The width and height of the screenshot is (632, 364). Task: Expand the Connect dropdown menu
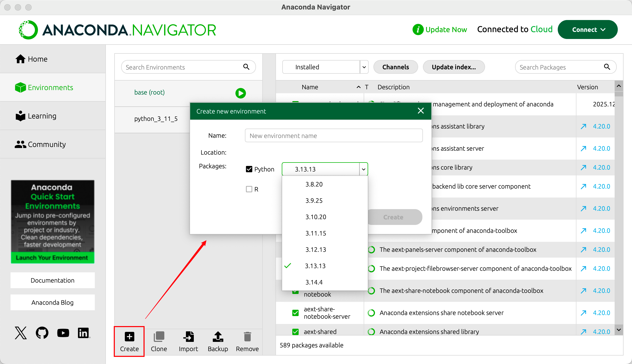coord(587,29)
